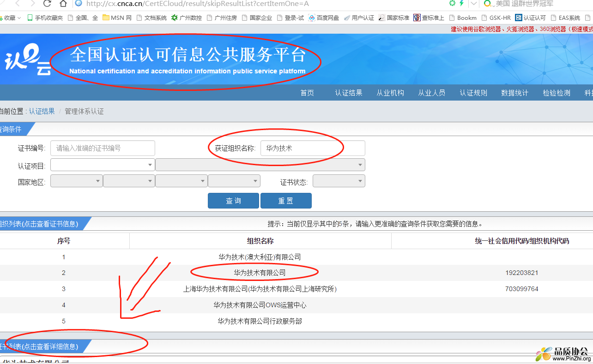Screen dimensions: 593x364
Task: Open the 登录-试 bookmark
Action: [x=290, y=18]
